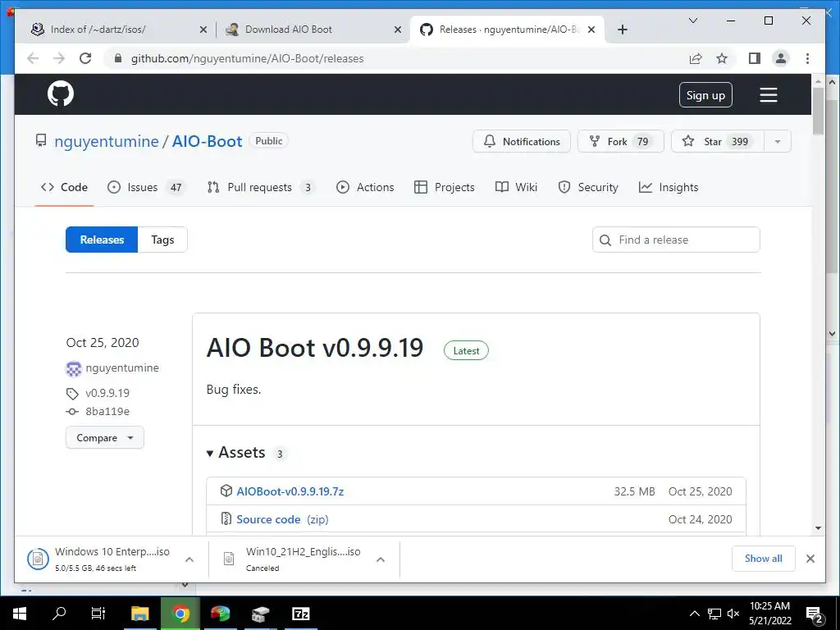Reload the page with refresh icon
Image resolution: width=840 pixels, height=630 pixels.
click(85, 58)
